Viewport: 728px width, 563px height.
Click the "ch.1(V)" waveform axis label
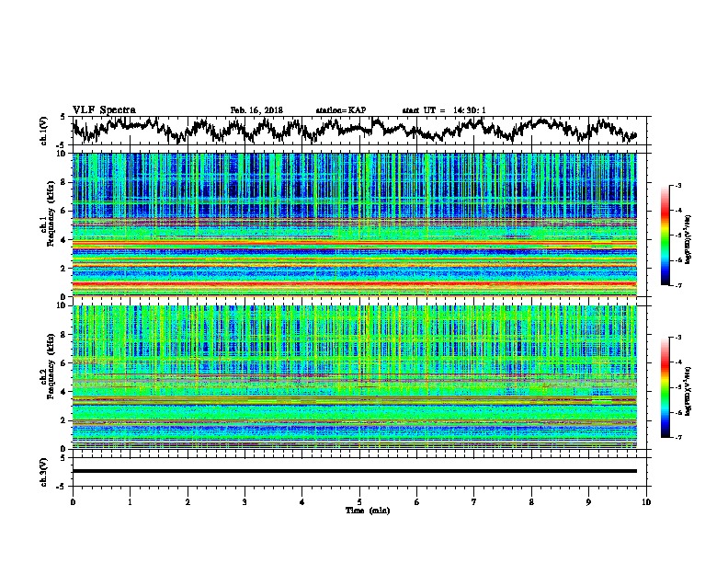(x=44, y=131)
